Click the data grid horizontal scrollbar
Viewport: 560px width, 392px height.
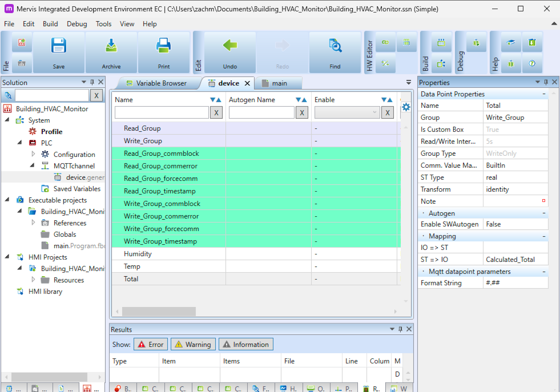point(159,311)
